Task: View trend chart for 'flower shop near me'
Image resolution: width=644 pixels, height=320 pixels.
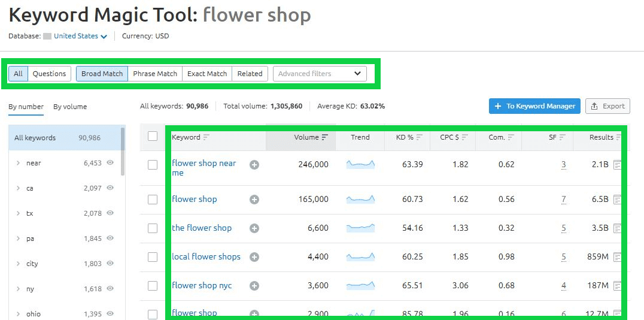Action: point(360,165)
